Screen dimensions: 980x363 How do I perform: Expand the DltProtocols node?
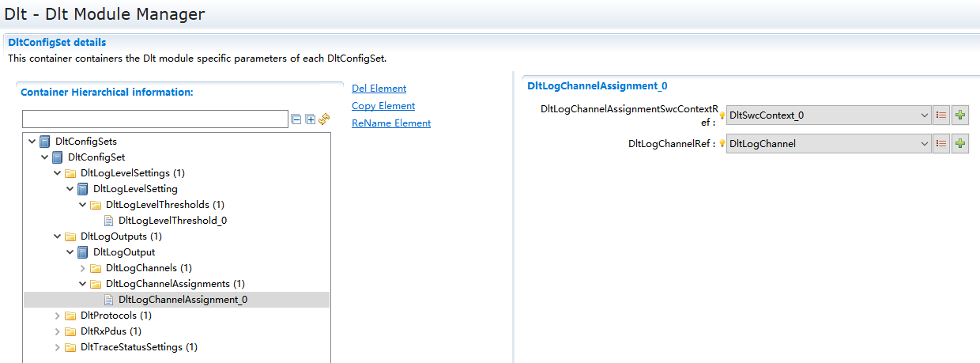[58, 316]
